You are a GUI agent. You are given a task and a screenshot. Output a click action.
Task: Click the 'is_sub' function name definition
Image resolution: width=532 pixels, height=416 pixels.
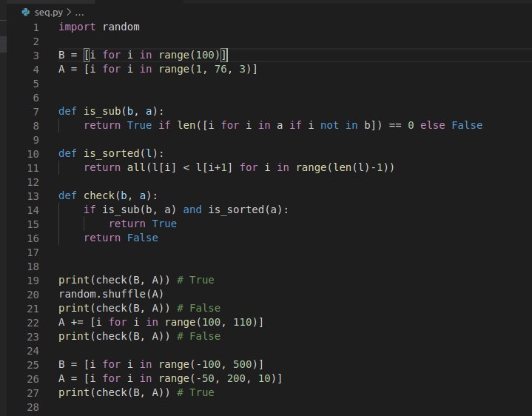[102, 111]
